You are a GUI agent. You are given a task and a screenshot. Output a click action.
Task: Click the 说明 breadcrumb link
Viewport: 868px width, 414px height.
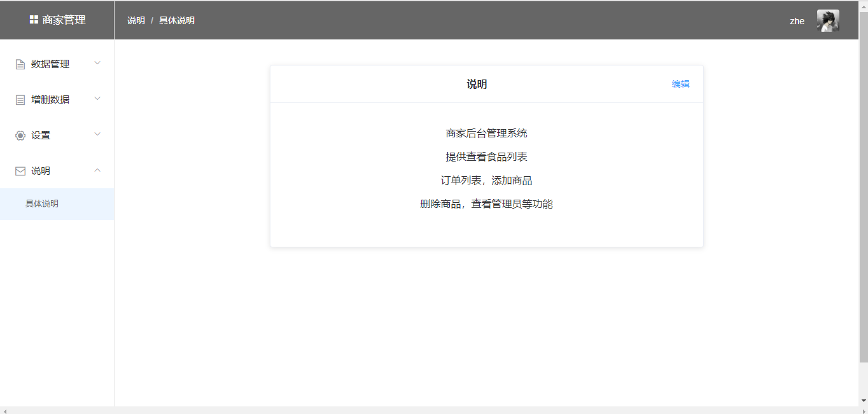click(x=136, y=20)
